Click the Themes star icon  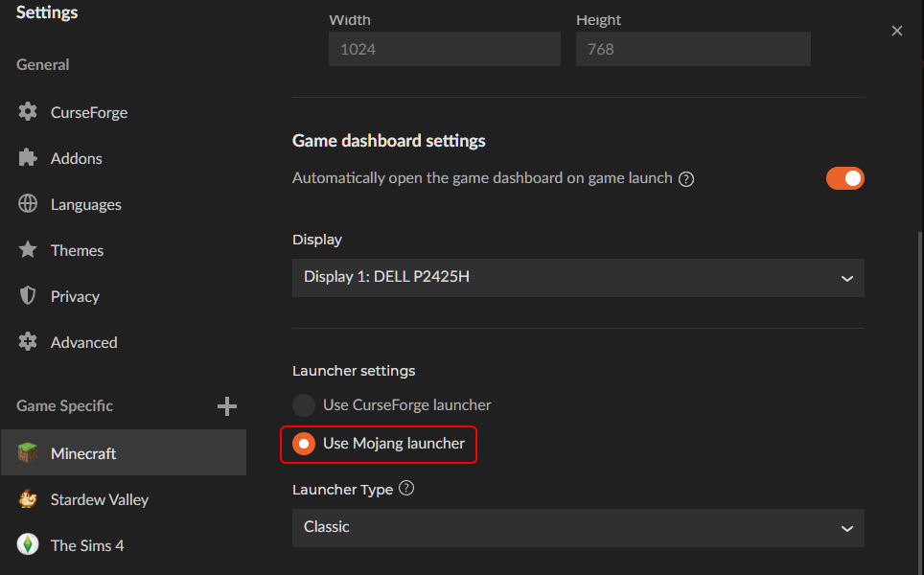click(28, 249)
